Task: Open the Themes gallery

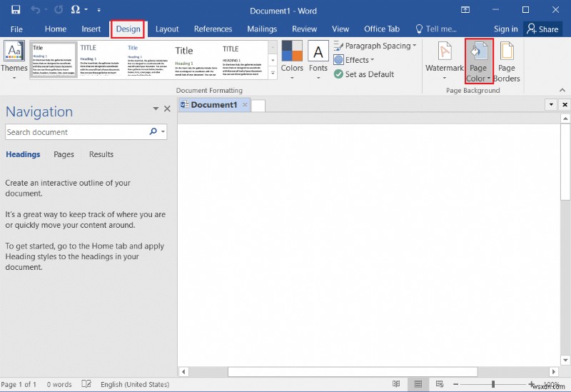Action: tap(14, 59)
